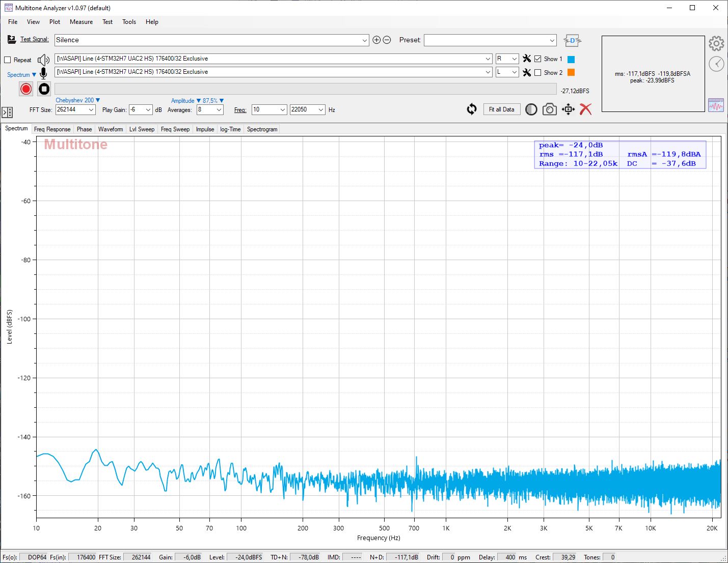Click the microphone input device icon
The height and width of the screenshot is (563, 728).
click(43, 73)
